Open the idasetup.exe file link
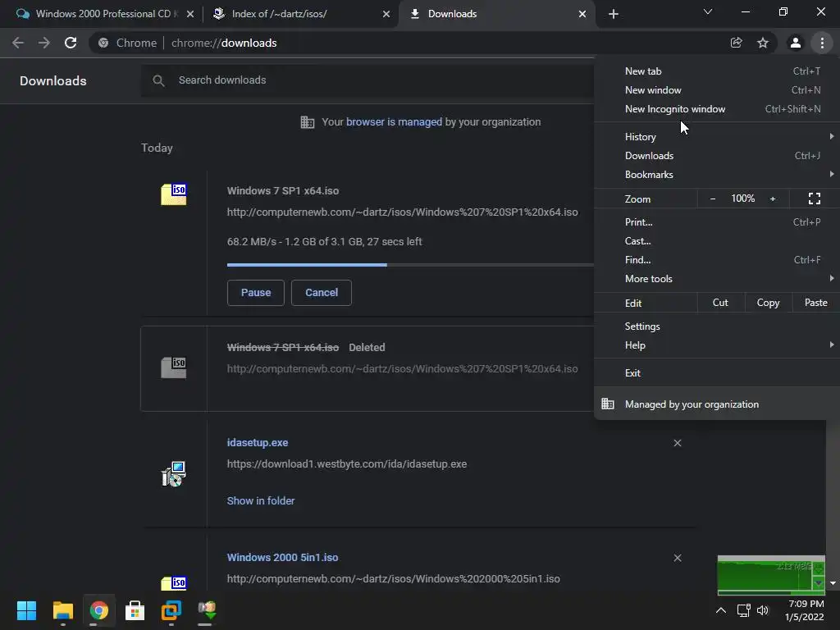840x630 pixels. [258, 442]
